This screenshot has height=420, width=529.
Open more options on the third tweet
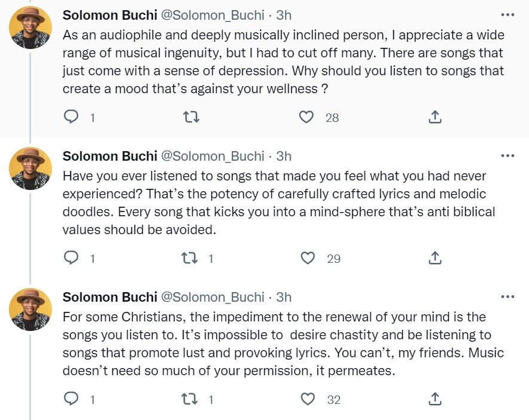[507, 297]
